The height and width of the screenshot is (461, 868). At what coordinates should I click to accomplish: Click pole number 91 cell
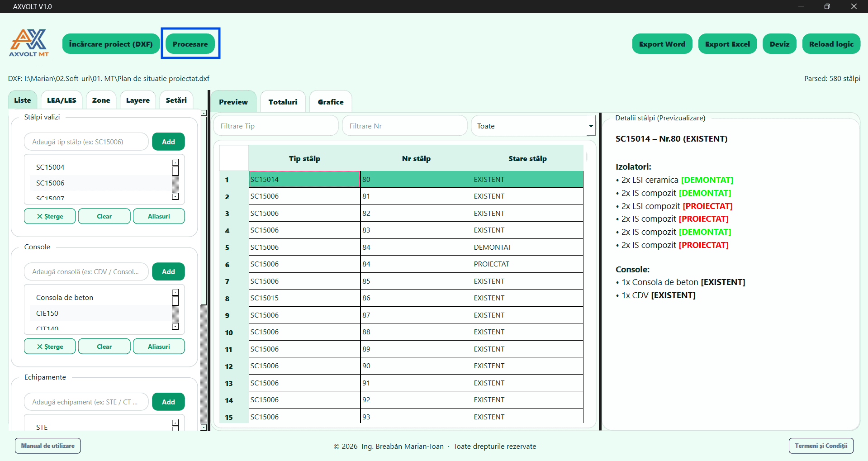point(416,383)
